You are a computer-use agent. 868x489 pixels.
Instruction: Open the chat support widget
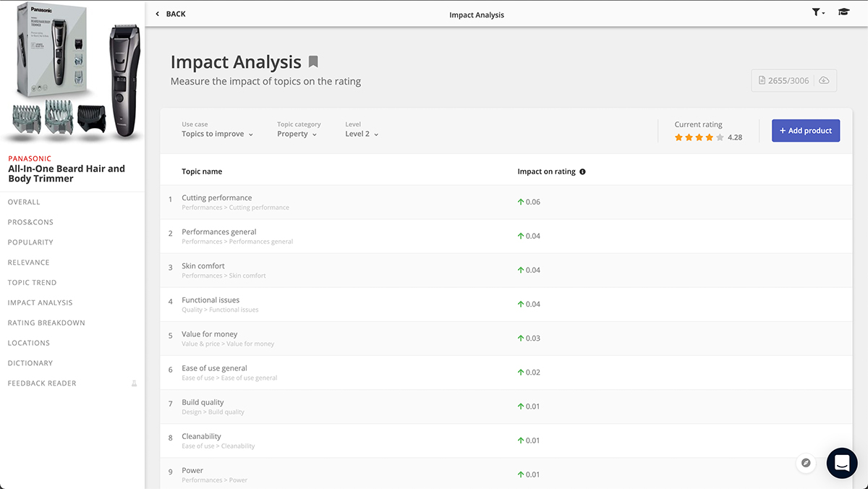(x=842, y=463)
